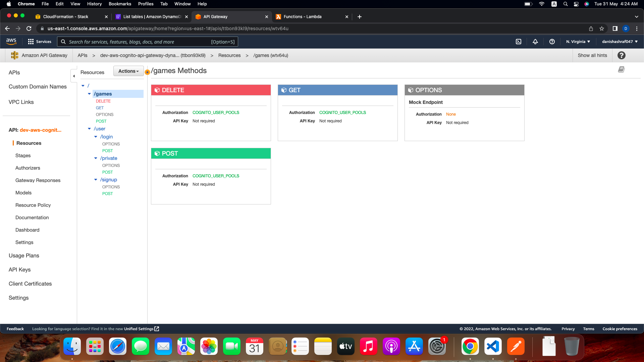The width and height of the screenshot is (644, 362).
Task: Bookmark page with the star icon
Action: (602, 28)
